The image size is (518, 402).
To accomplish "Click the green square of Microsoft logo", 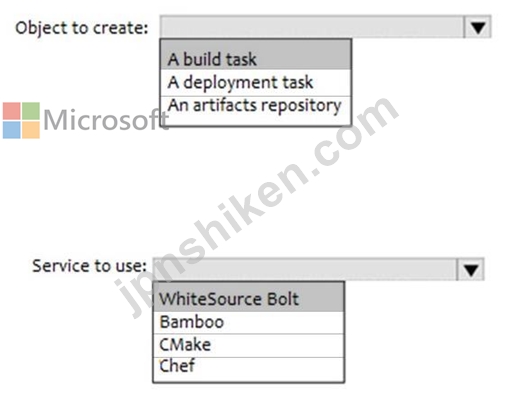I will click(31, 111).
